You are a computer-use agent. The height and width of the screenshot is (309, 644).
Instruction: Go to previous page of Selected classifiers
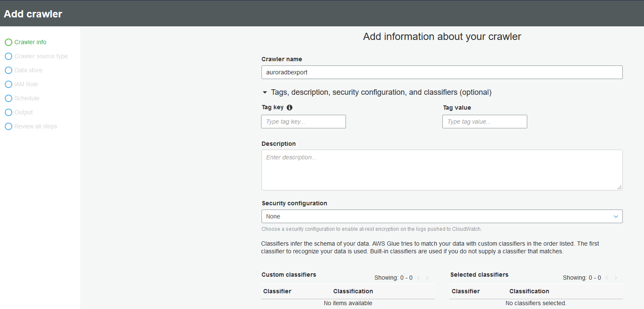tap(607, 278)
